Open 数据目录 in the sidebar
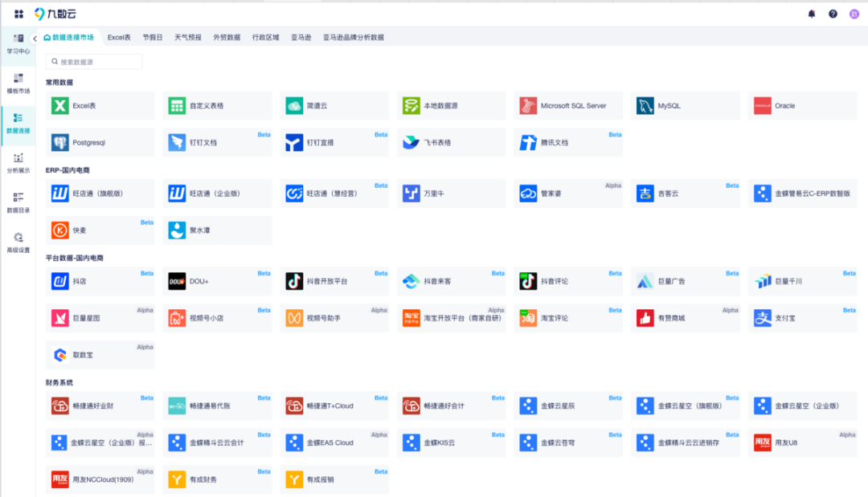The width and height of the screenshot is (868, 497). (x=18, y=203)
